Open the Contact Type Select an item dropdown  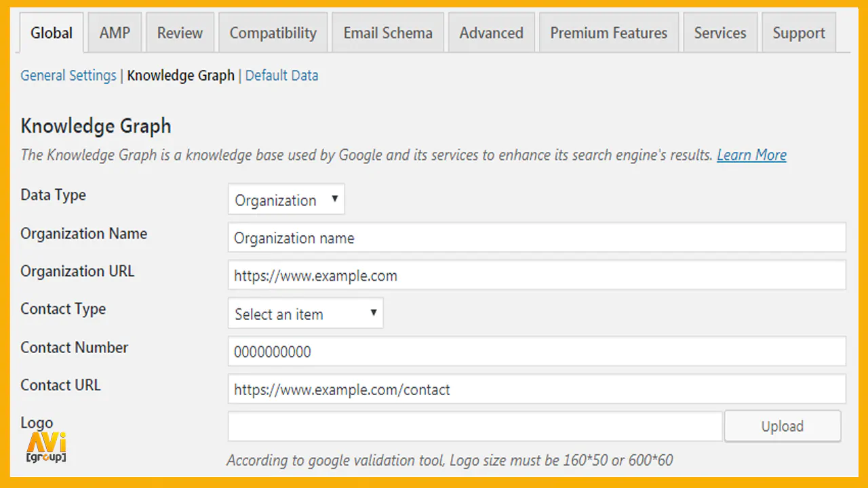(x=305, y=314)
